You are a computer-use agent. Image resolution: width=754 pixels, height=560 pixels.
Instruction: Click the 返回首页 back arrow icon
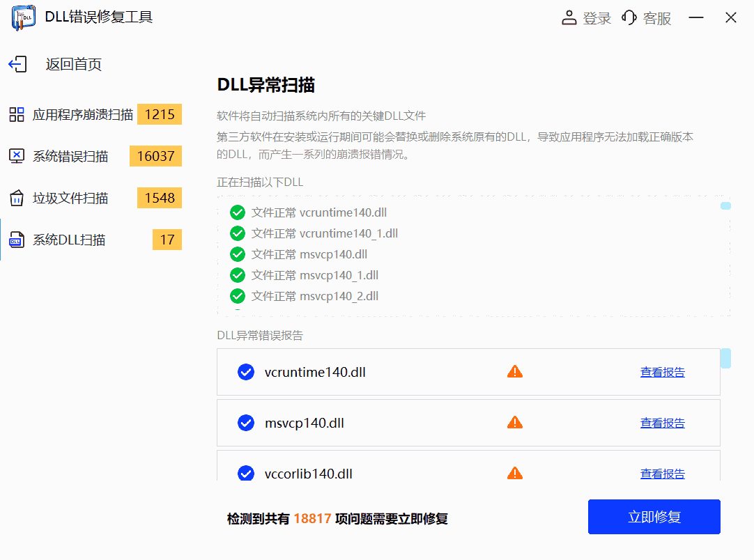(17, 63)
